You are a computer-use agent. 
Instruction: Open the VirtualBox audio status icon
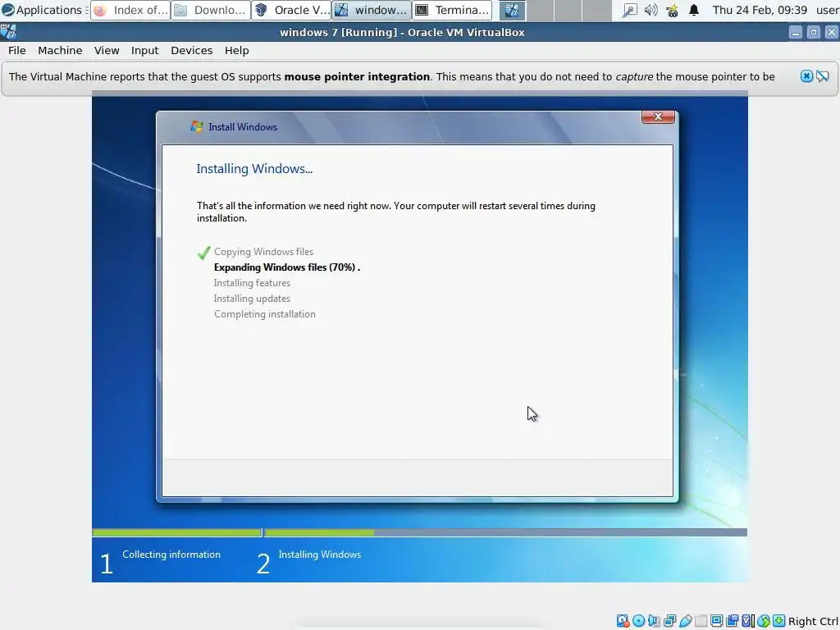[654, 621]
